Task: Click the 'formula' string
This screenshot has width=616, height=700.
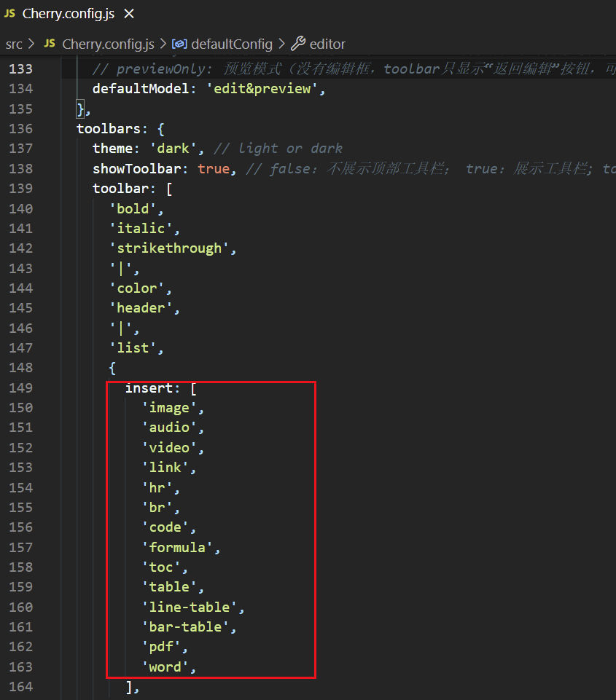Action: point(177,547)
